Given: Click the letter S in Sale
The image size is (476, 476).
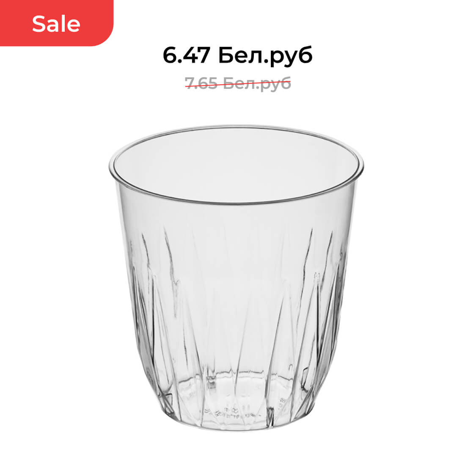Looking at the screenshot, I should 39,24.
